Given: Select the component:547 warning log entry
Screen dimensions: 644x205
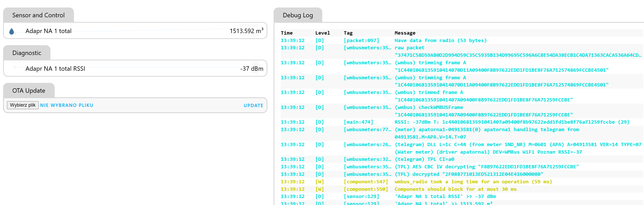Looking at the screenshot, I should click(x=366, y=182).
